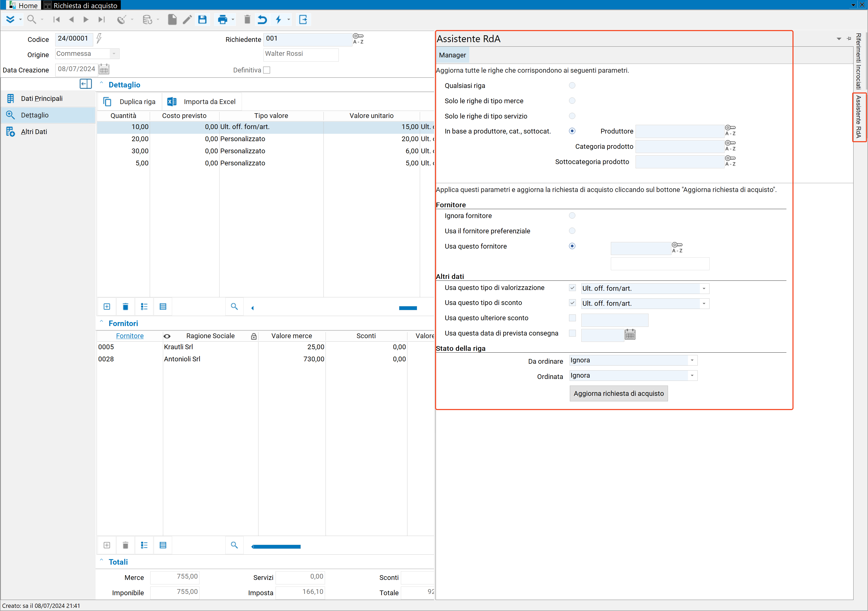This screenshot has height=611, width=868.
Task: Click the search magnifier in main toolbar
Action: click(32, 20)
